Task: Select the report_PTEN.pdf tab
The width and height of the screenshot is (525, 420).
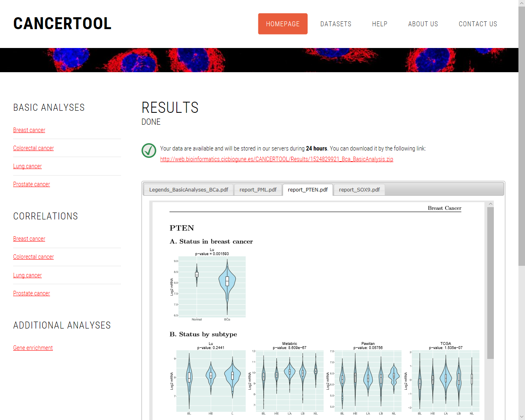Action: 308,189
